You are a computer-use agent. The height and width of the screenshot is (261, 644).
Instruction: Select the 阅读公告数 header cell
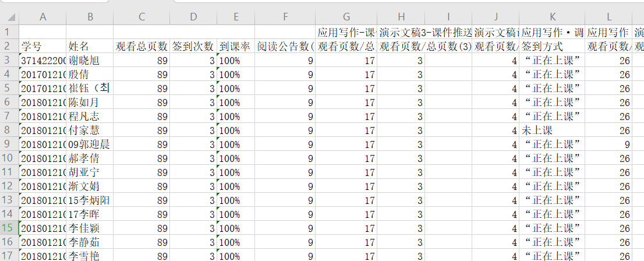[285, 46]
